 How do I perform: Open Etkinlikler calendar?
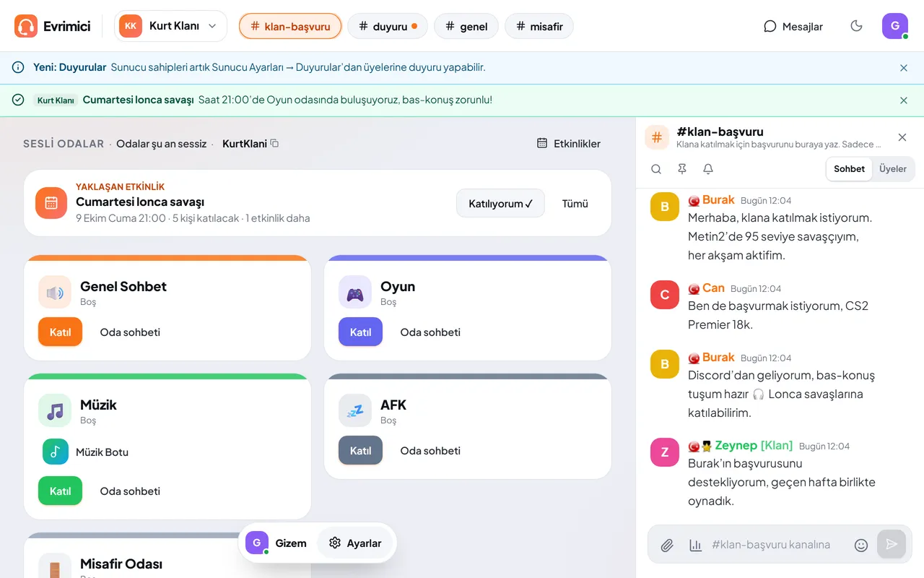(x=569, y=144)
